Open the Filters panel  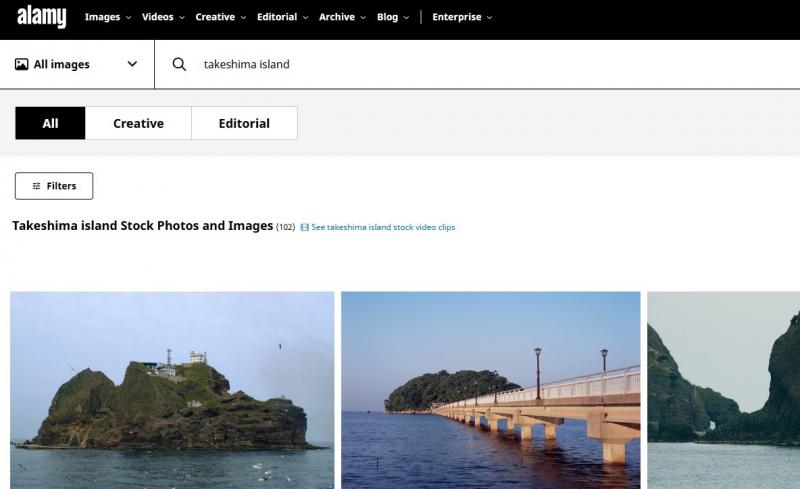[x=54, y=186]
